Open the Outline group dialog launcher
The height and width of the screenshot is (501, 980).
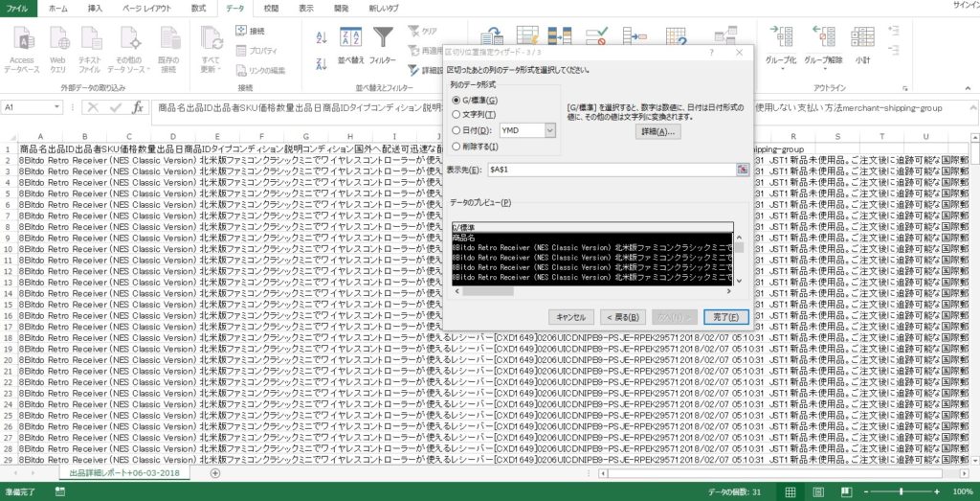click(x=907, y=88)
